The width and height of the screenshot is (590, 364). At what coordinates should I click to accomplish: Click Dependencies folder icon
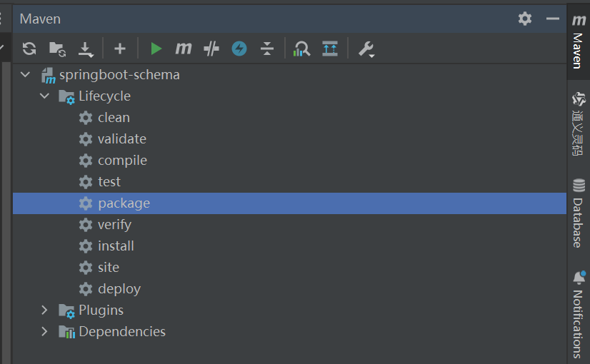[x=66, y=333]
